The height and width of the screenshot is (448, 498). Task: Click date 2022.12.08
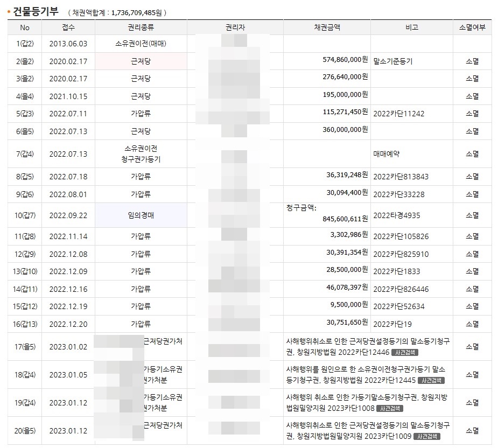[68, 254]
